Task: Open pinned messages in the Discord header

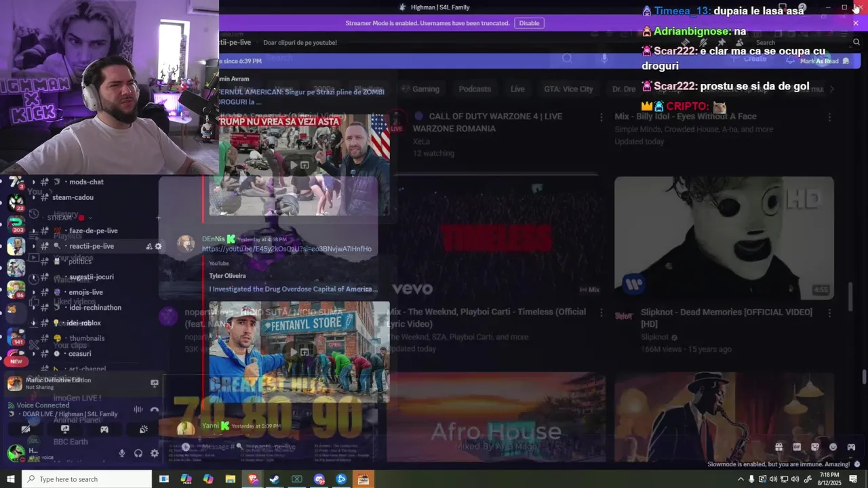Action: (721, 42)
